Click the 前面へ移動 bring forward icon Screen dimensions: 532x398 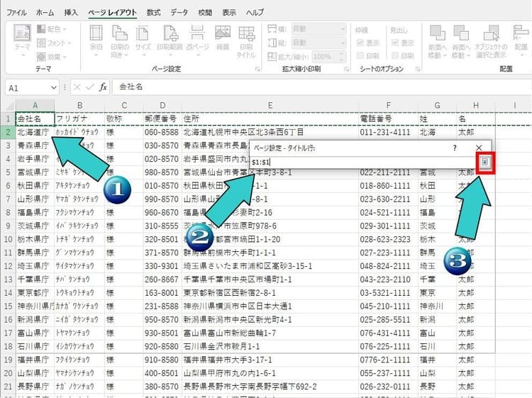pos(438,33)
